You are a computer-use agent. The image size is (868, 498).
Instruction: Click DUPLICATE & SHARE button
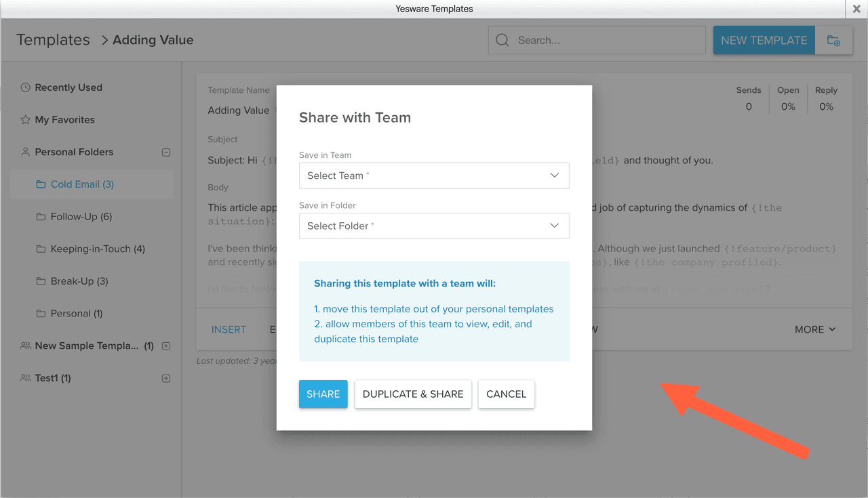point(413,394)
